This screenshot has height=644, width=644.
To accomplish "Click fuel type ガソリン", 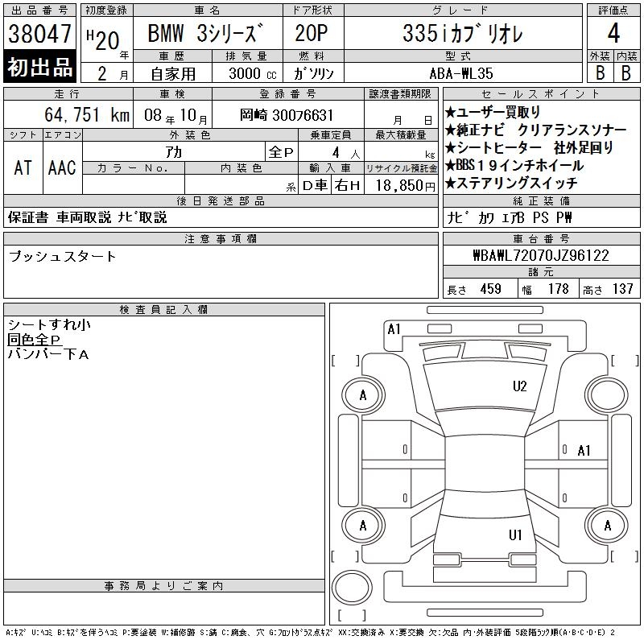I will pyautogui.click(x=313, y=73).
